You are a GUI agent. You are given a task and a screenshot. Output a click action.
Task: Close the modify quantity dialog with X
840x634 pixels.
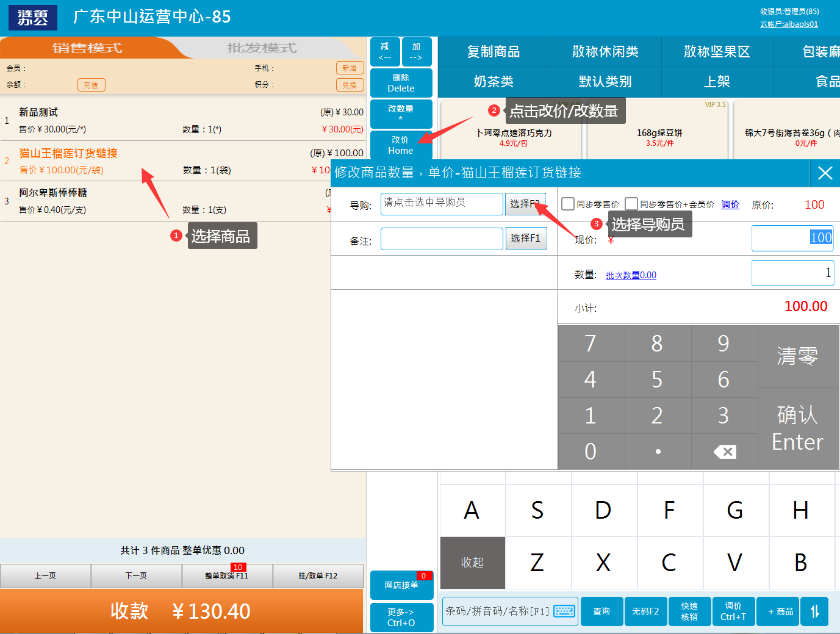[825, 173]
